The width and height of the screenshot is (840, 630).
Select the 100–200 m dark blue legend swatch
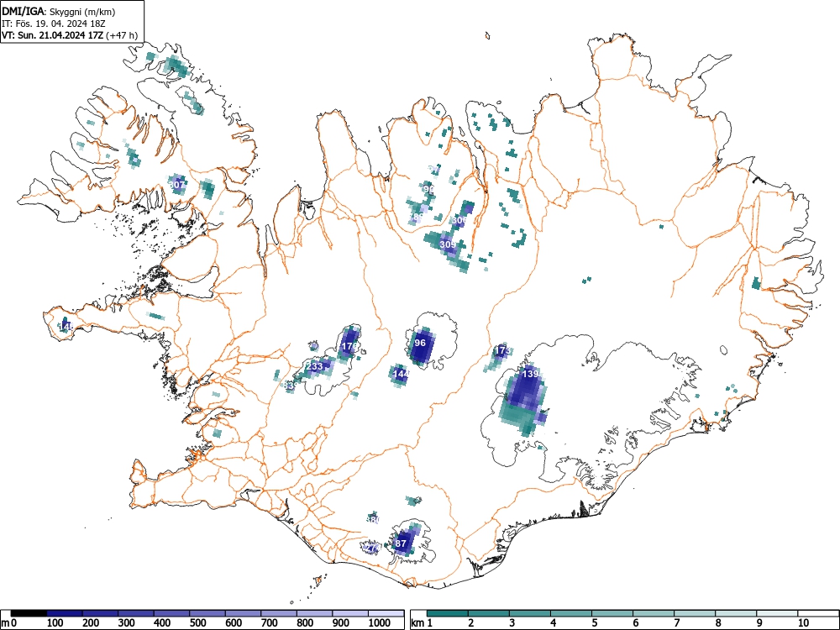click(x=65, y=613)
